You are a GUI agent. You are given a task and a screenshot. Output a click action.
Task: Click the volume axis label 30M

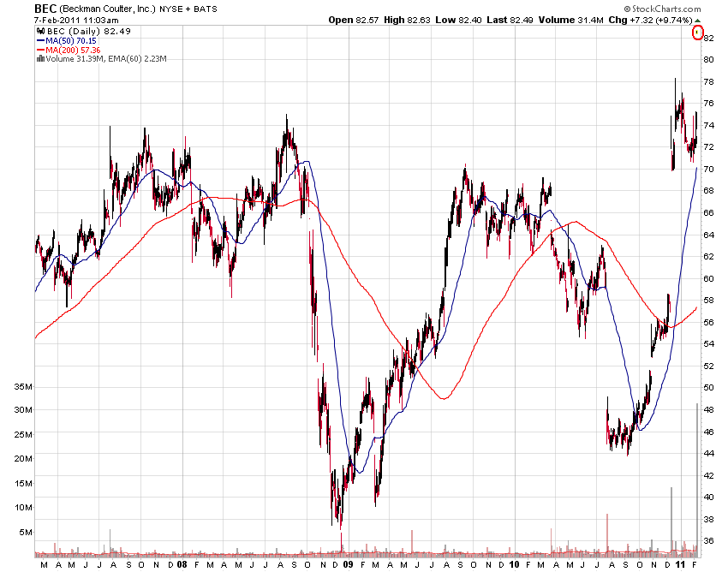tap(23, 410)
